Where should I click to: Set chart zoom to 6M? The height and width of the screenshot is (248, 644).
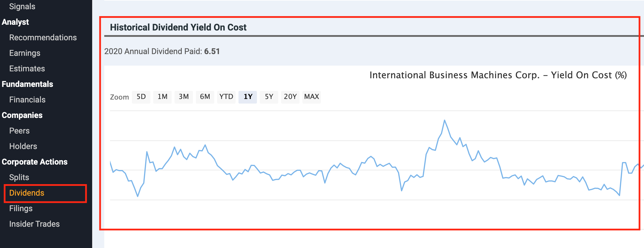pyautogui.click(x=205, y=97)
